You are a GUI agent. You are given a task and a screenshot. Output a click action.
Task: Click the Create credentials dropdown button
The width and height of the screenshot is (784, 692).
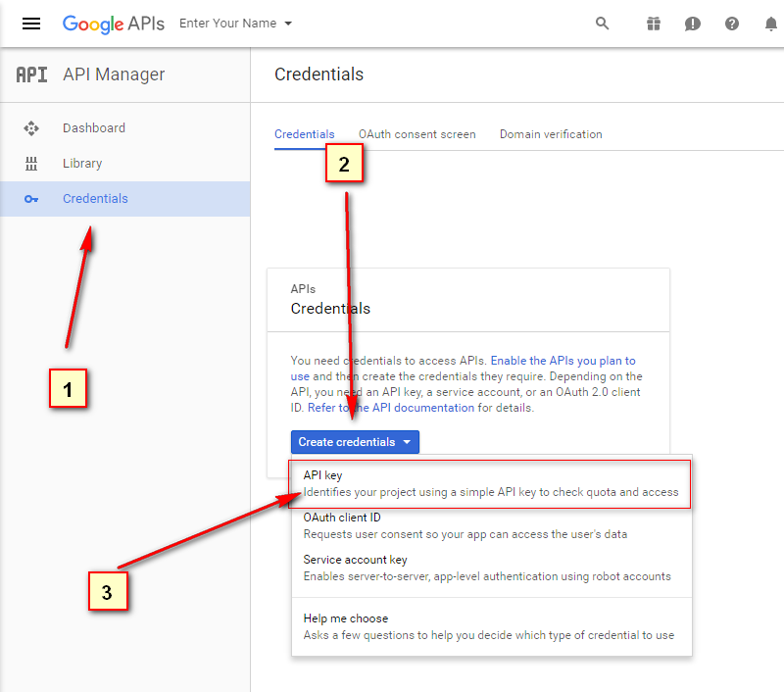pos(355,442)
